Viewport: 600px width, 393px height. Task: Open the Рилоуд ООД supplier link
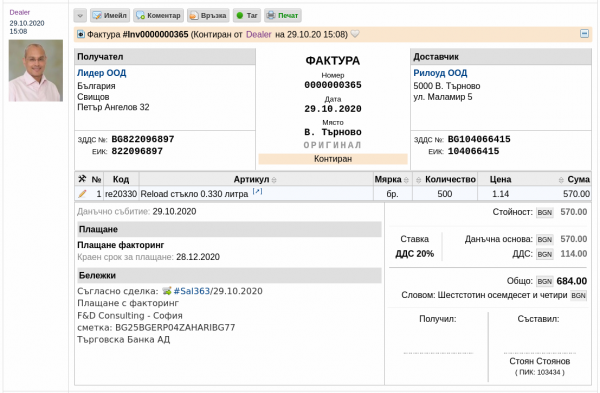pos(440,73)
